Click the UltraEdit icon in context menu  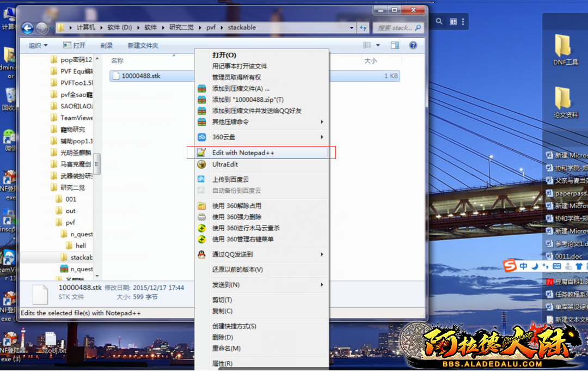click(x=201, y=164)
